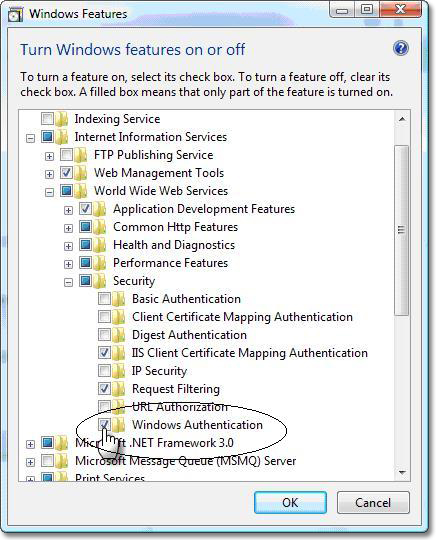Viewport: 436px width, 540px height.
Task: Confirm changes with the OK button
Action: [290, 503]
